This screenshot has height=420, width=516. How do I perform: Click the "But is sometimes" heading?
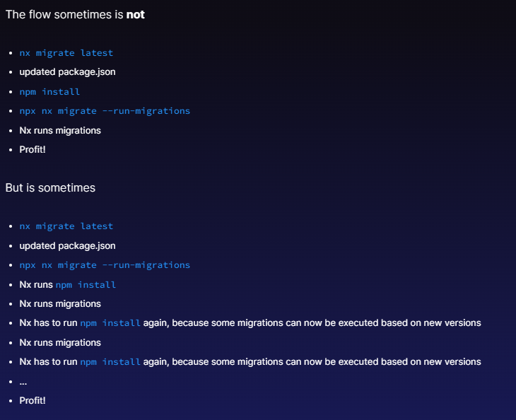(50, 187)
